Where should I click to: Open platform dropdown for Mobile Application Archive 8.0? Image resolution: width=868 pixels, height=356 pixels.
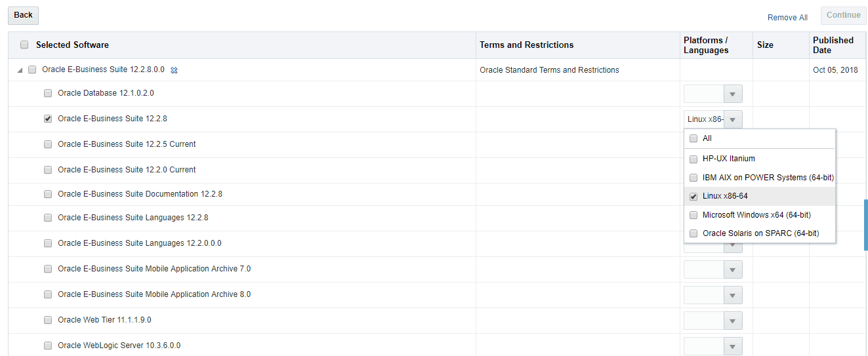(733, 295)
